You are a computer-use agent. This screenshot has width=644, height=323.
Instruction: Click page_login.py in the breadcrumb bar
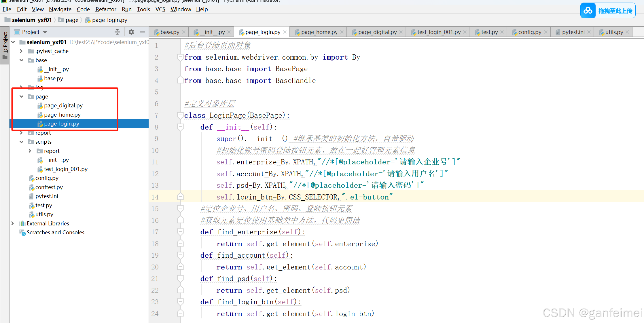point(106,20)
